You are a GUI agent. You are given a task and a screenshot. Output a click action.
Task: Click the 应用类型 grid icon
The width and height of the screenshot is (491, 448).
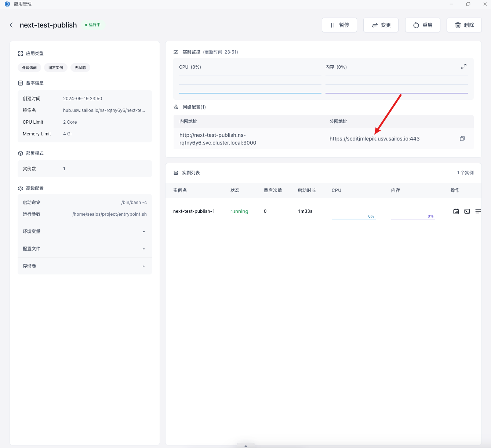point(21,54)
